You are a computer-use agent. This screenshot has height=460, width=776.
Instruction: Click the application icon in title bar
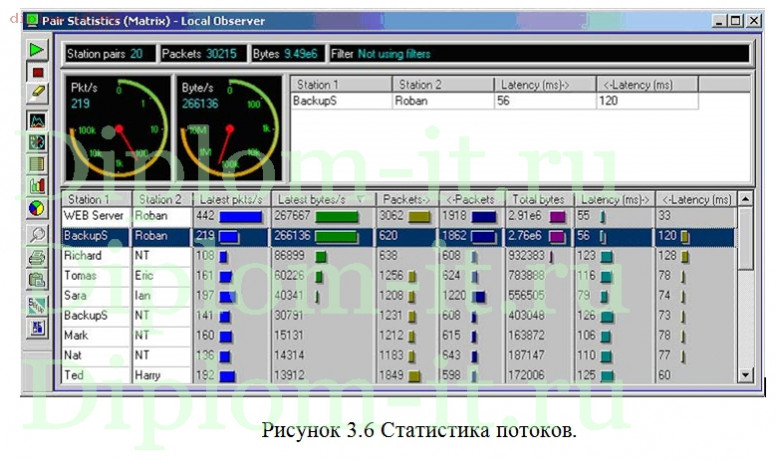(32, 20)
